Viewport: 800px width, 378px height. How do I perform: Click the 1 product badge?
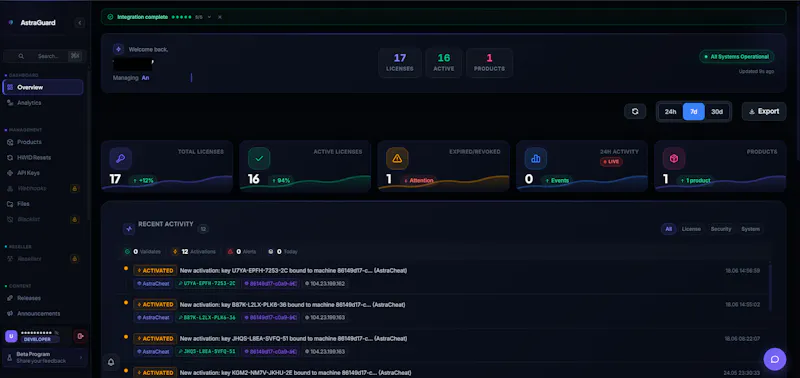click(695, 180)
